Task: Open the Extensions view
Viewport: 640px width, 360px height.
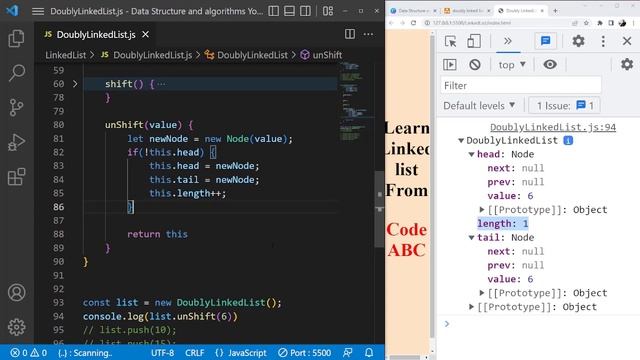Action: [x=16, y=177]
